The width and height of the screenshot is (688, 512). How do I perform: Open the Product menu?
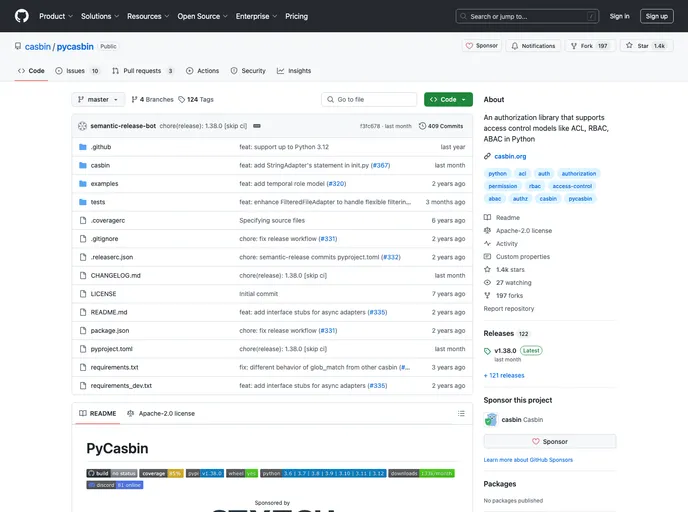56,16
